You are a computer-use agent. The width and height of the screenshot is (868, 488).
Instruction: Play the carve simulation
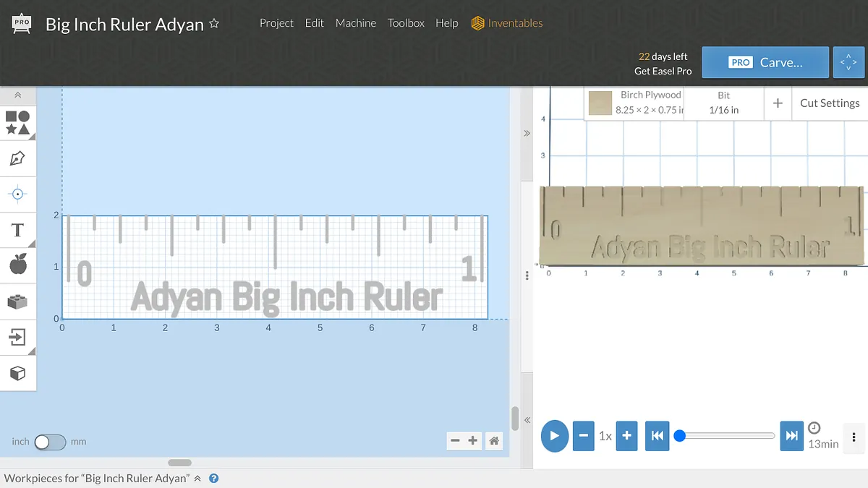pyautogui.click(x=555, y=436)
